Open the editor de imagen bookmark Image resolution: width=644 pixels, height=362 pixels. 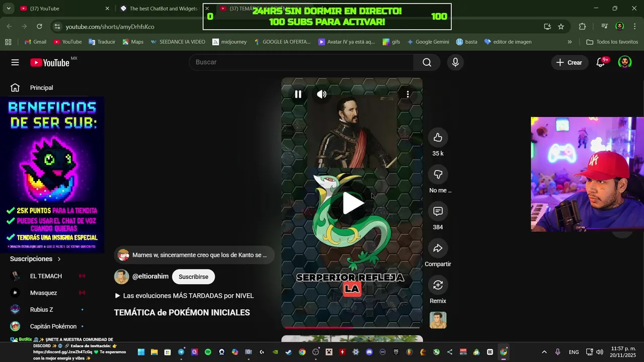pyautogui.click(x=508, y=42)
